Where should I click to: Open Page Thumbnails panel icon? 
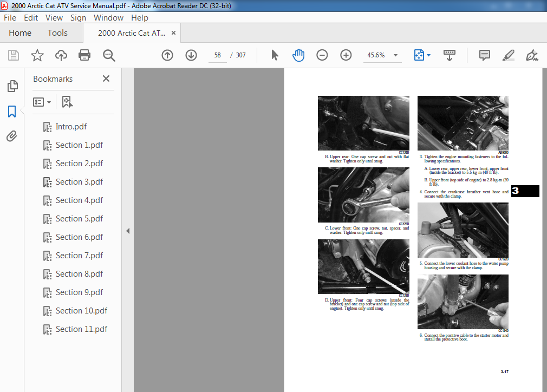point(12,86)
